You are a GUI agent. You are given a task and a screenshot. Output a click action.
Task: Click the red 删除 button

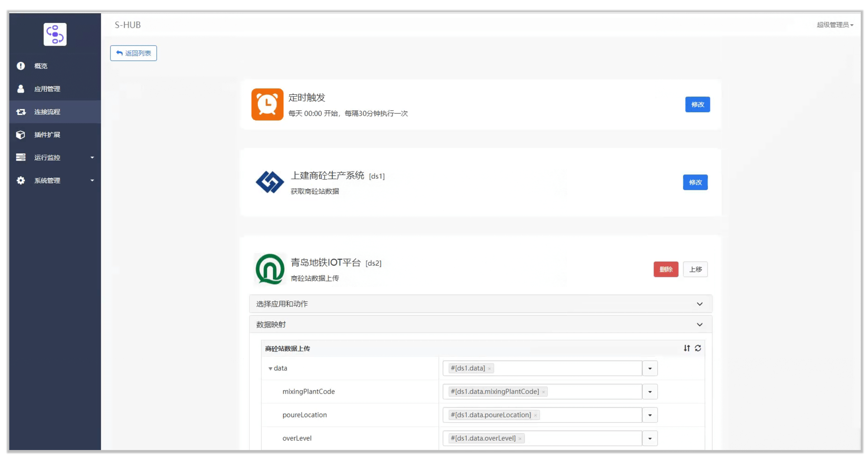click(666, 269)
